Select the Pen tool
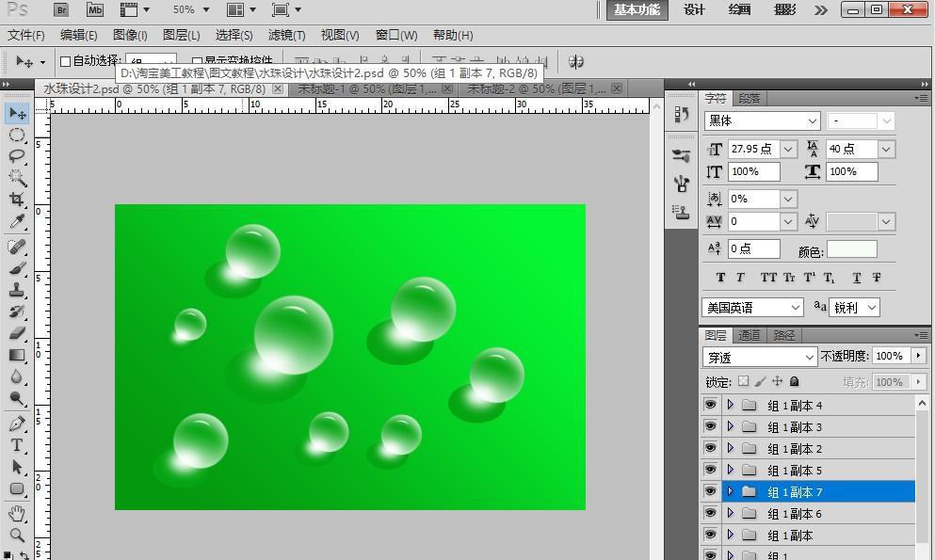Screen dimensions: 935x560 click(17, 424)
